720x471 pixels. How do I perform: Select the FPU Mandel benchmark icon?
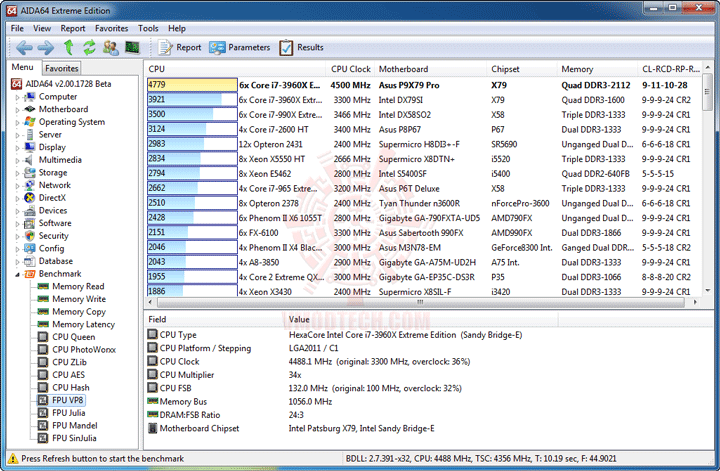[x=43, y=426]
